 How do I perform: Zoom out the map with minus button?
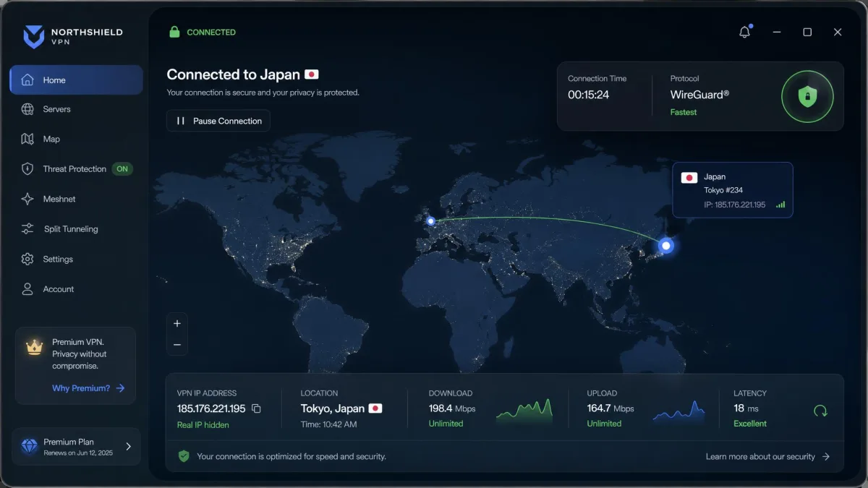pos(176,345)
